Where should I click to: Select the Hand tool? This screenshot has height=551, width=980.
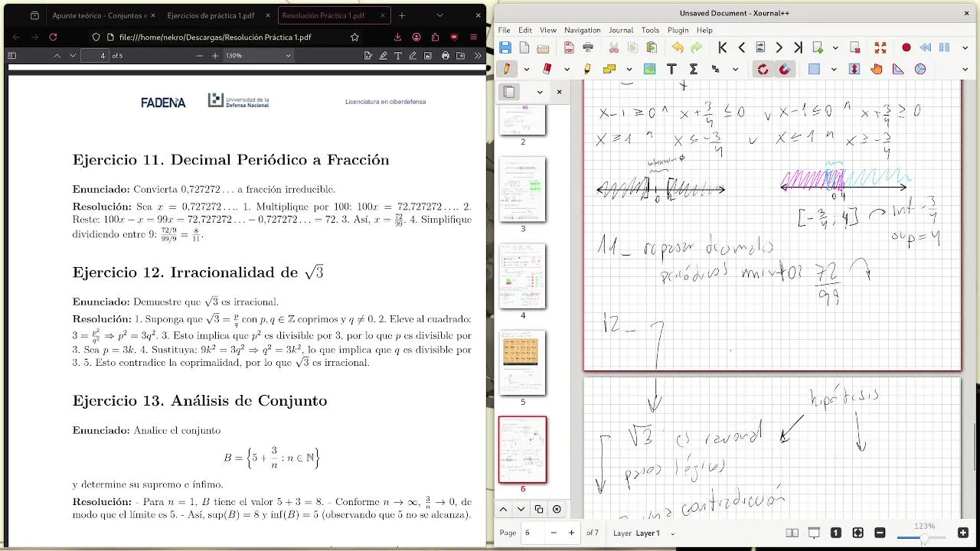[877, 69]
